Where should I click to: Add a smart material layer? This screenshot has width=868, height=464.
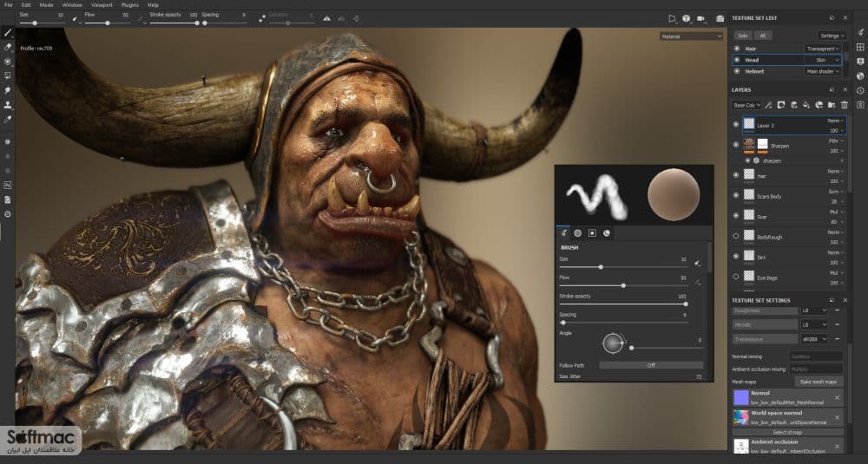819,105
